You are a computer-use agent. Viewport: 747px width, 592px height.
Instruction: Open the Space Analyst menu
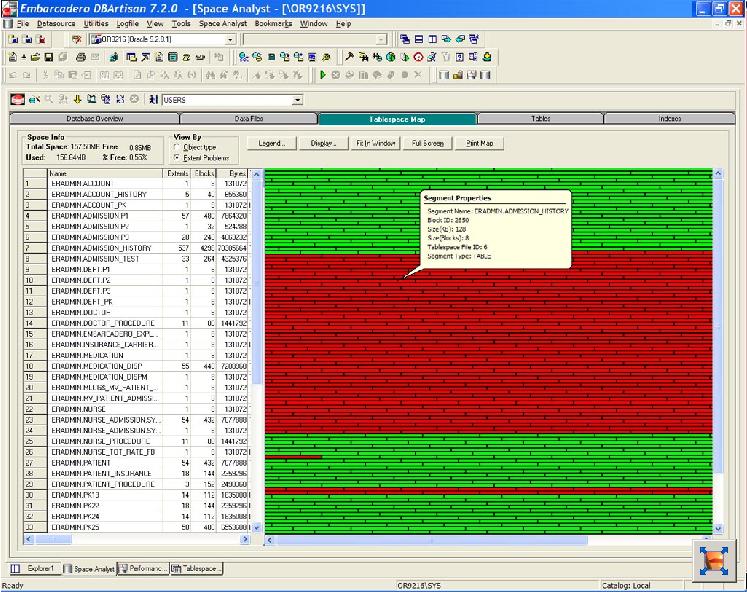(223, 23)
